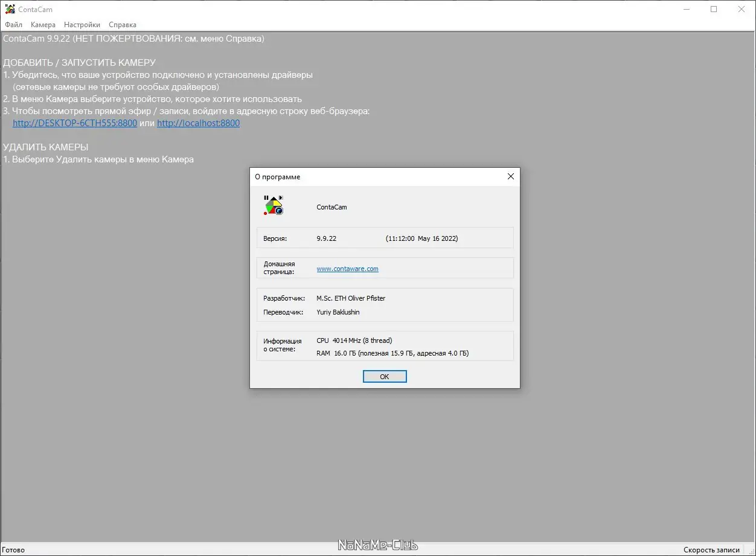This screenshot has width=756, height=556.
Task: Click the Версия: label
Action: (x=275, y=238)
